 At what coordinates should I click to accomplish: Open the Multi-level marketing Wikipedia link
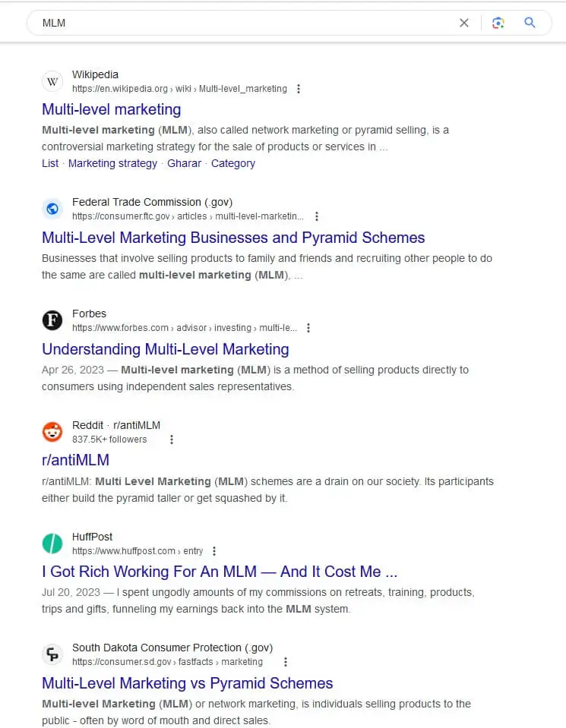coord(112,109)
